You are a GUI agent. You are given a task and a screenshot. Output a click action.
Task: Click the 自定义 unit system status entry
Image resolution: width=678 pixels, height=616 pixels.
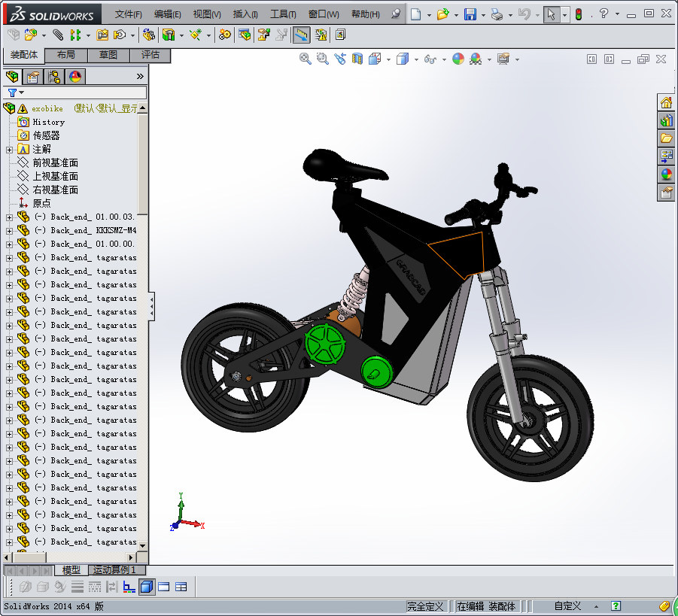click(x=567, y=606)
